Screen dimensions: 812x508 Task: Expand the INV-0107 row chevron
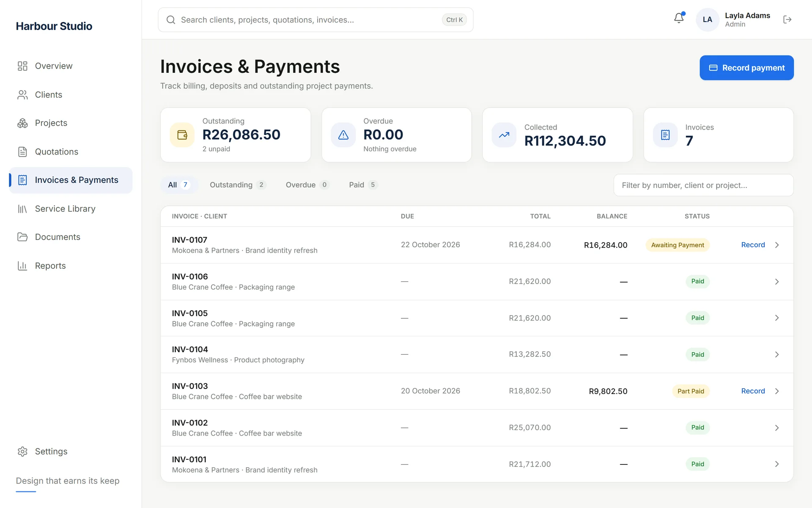click(x=777, y=245)
